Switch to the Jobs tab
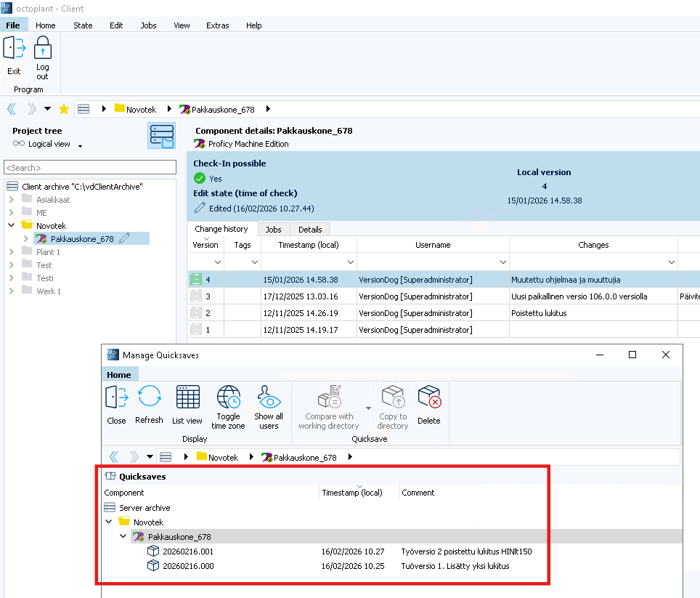The height and width of the screenshot is (598, 700). (x=273, y=230)
